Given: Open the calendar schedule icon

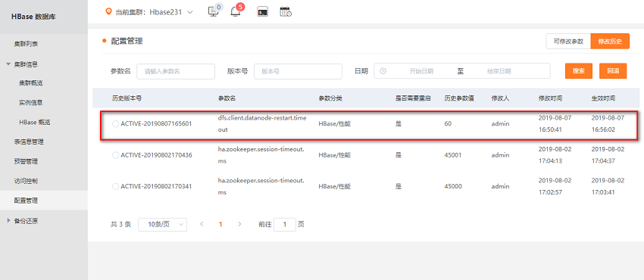Looking at the screenshot, I should pyautogui.click(x=286, y=12).
